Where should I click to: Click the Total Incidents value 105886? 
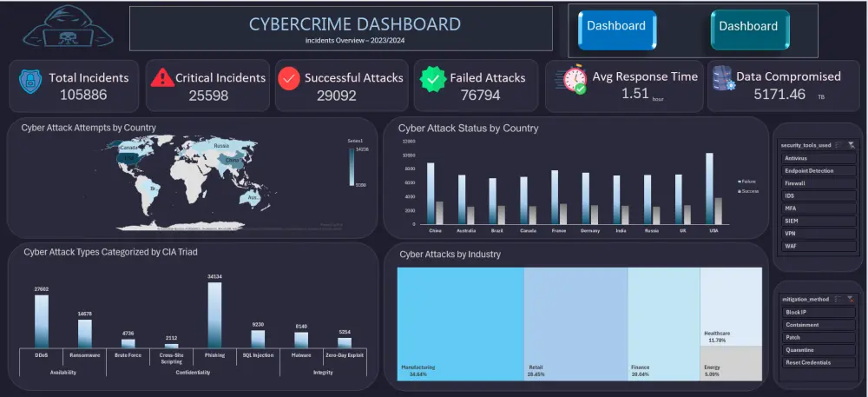coord(83,95)
